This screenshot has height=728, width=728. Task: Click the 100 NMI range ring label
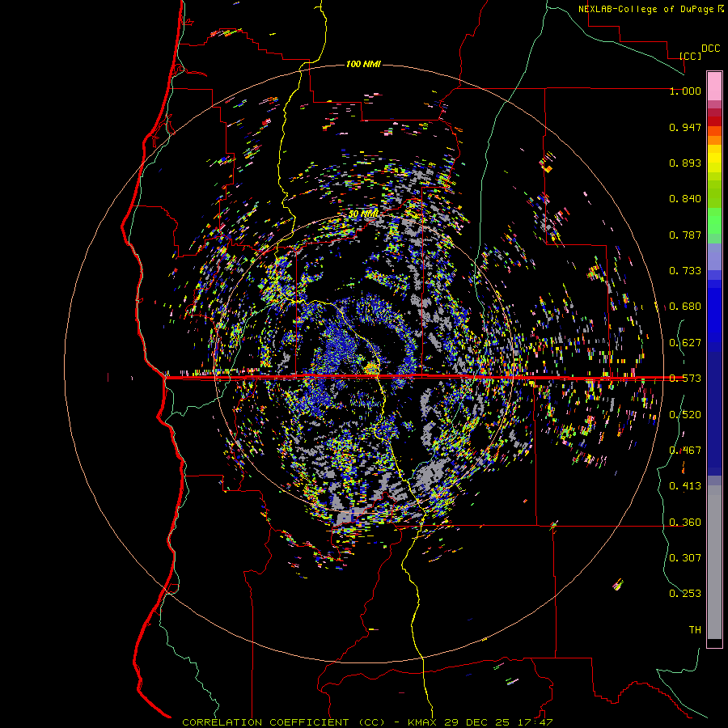coord(363,64)
